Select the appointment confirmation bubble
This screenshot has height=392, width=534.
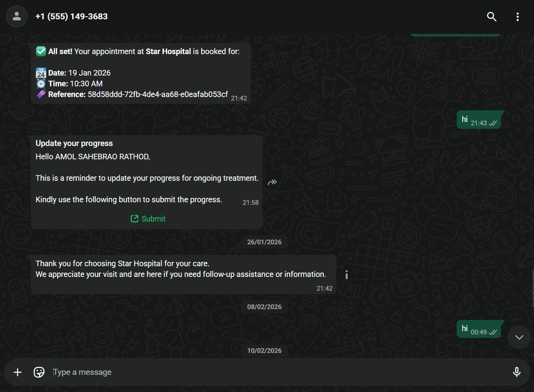[x=142, y=73]
